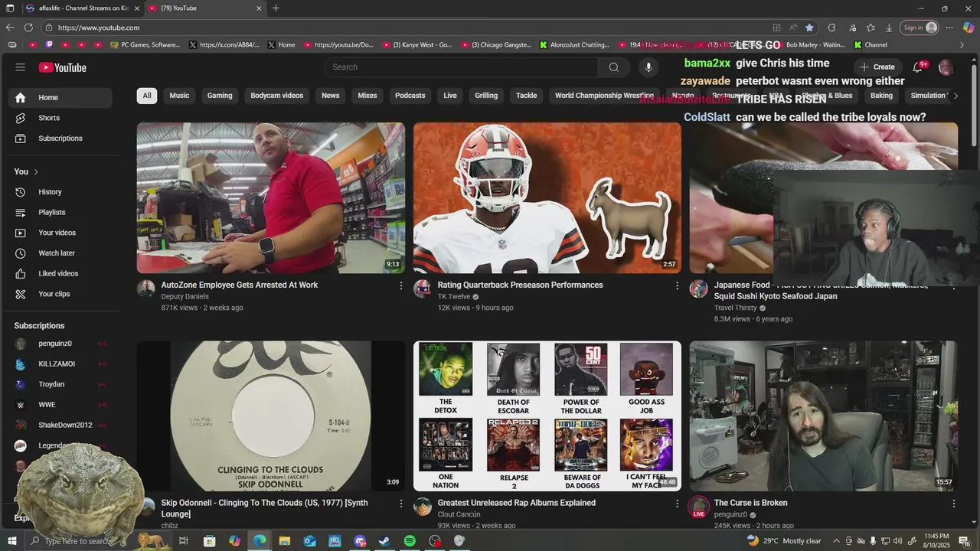Screen dimensions: 980x551
Task: Select the Grilling filter chip
Action: 486,96
